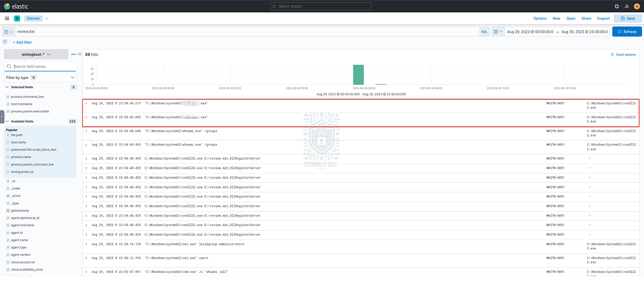Add a filter

coord(22,42)
